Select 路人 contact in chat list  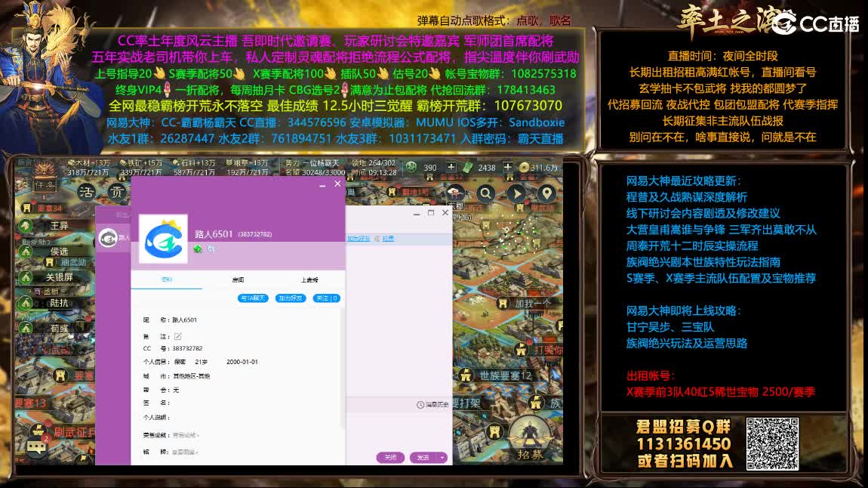tap(113, 238)
